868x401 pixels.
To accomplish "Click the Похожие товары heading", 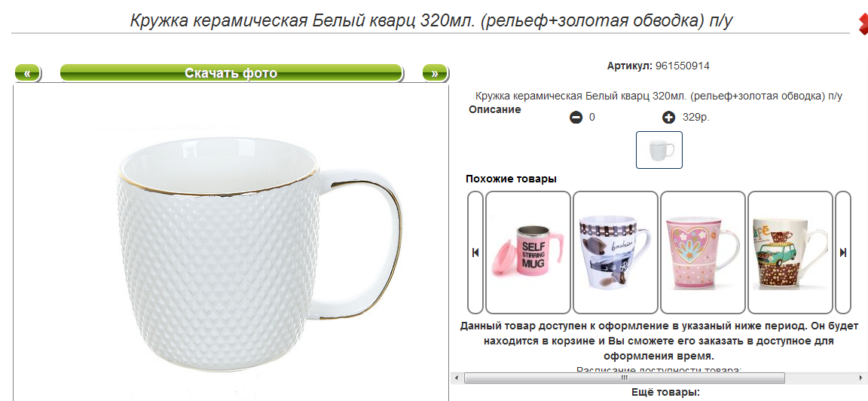I will (x=511, y=179).
